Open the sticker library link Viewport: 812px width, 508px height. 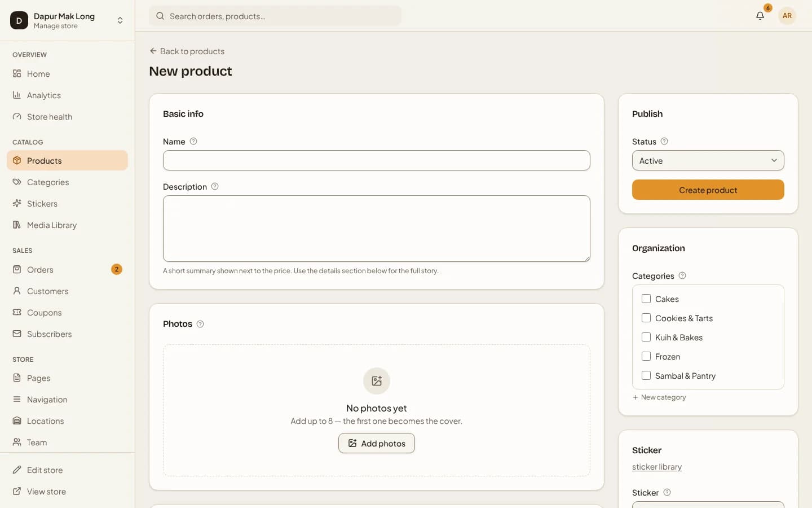657,467
